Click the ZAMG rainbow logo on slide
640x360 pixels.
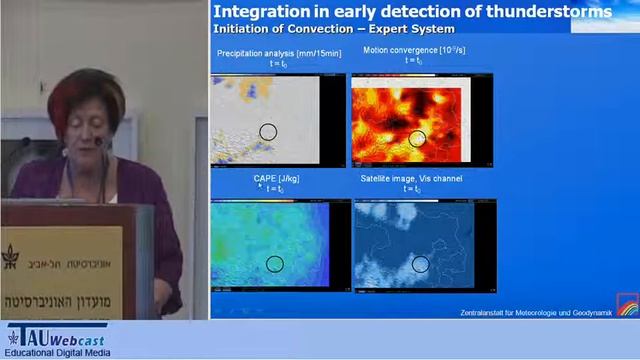tap(627, 305)
